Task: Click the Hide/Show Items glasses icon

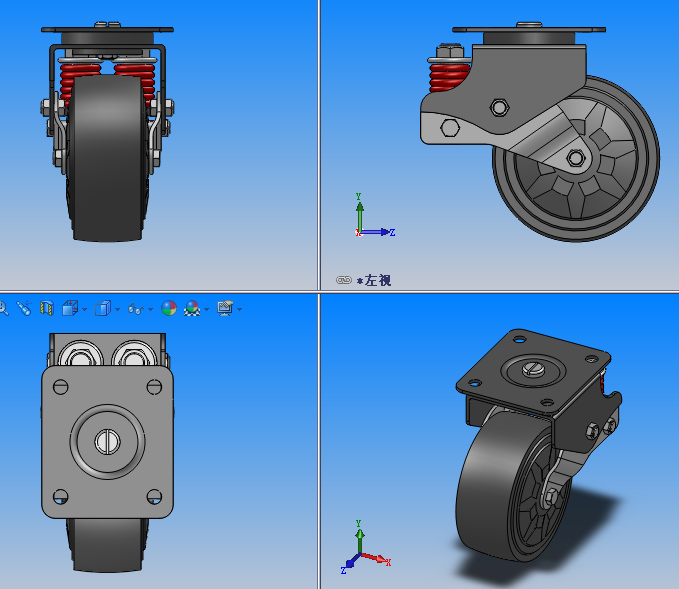Action: point(136,309)
